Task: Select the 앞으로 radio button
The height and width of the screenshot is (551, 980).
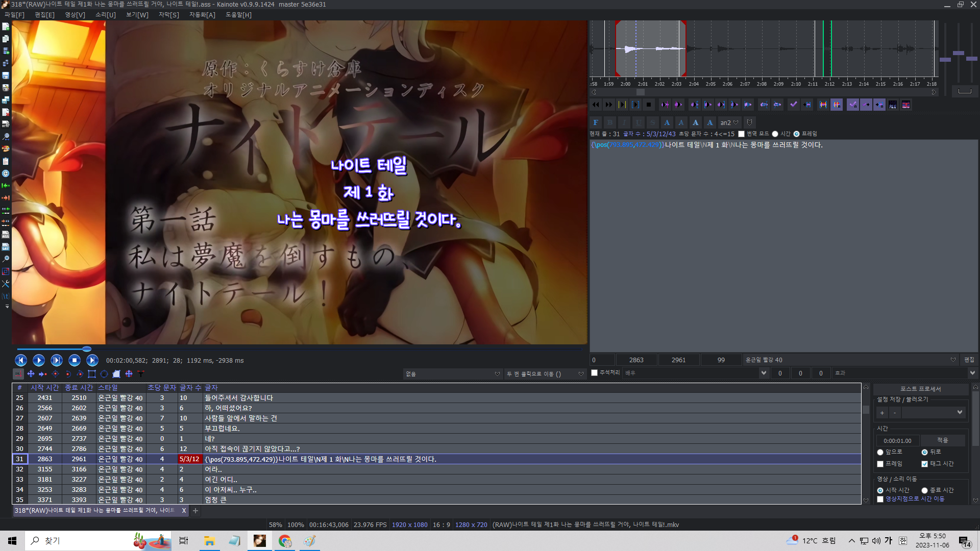Action: pyautogui.click(x=880, y=452)
